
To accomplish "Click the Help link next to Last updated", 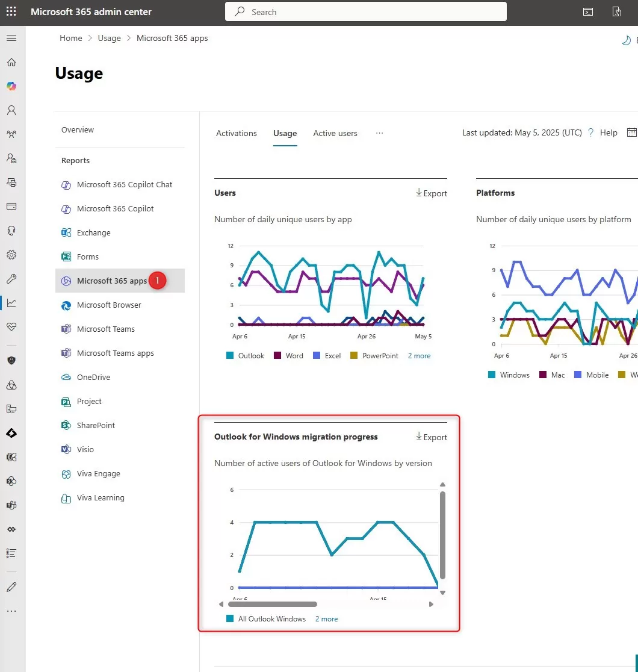I will pos(609,133).
